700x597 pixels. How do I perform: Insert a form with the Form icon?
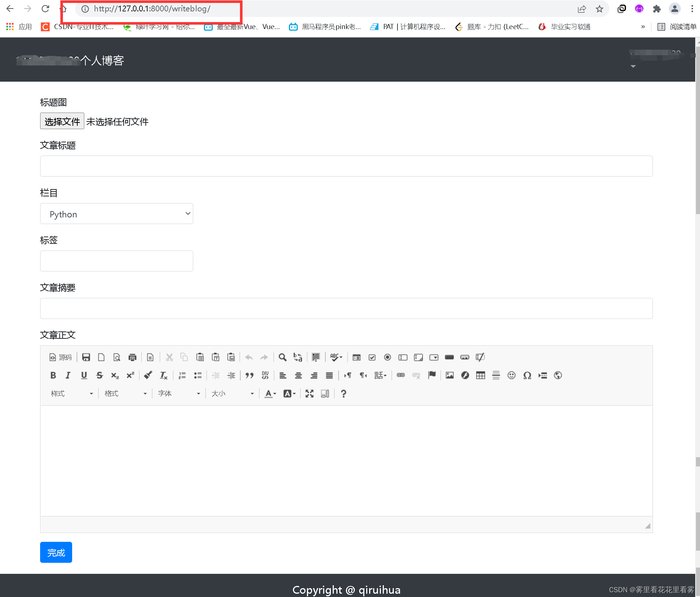pos(356,357)
